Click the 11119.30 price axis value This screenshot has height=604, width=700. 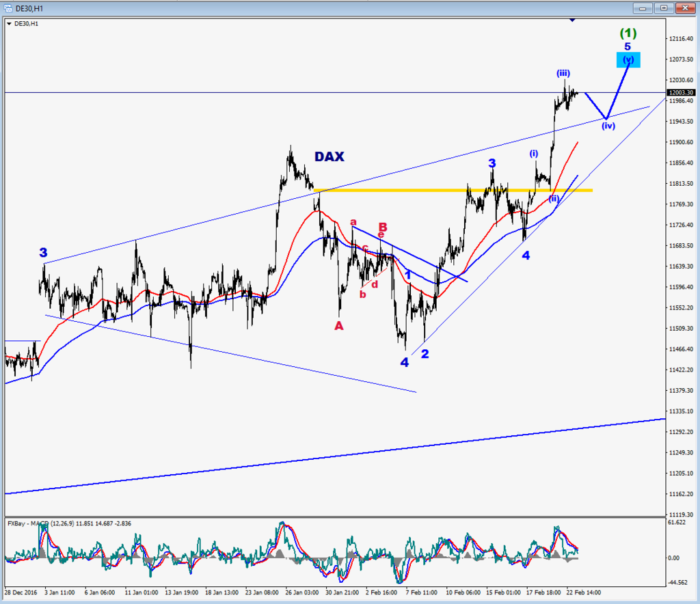coord(681,514)
